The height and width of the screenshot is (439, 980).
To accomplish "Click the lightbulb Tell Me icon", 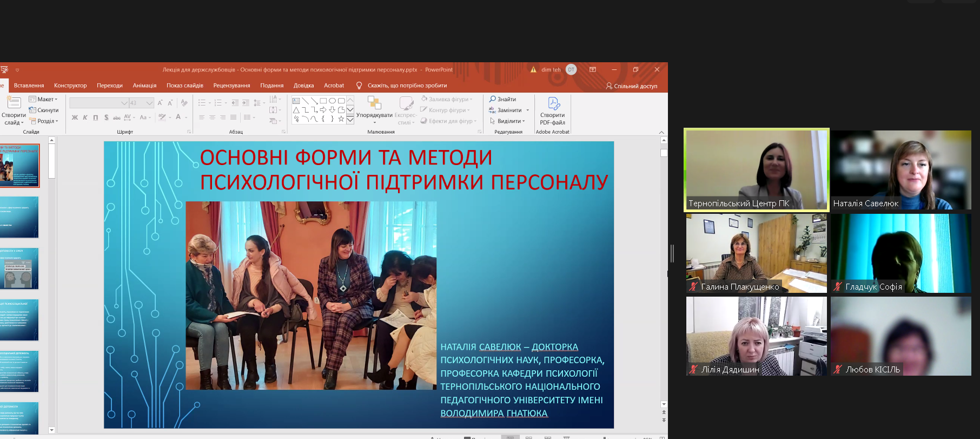I will (359, 86).
